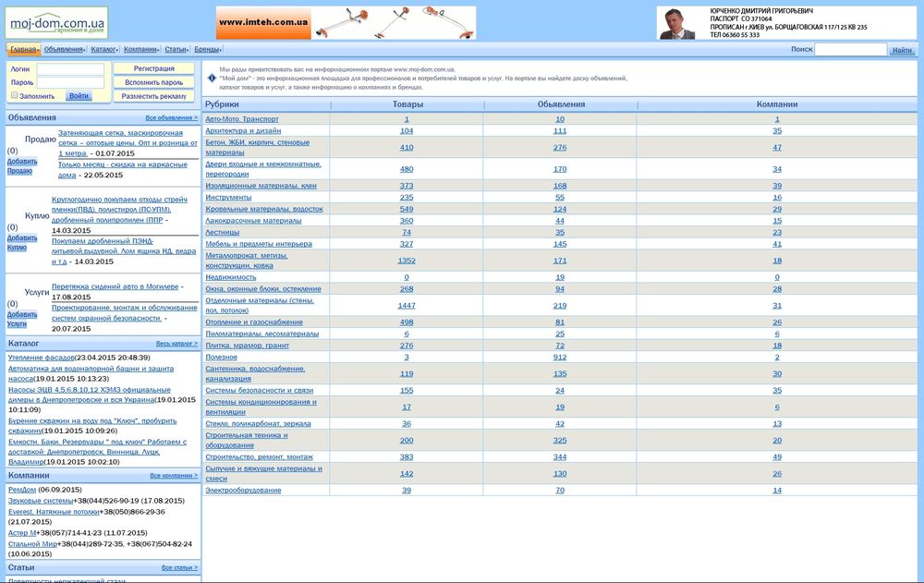Click ads count 912 for Полезное
Screen dimensions: 924x583
pos(560,358)
